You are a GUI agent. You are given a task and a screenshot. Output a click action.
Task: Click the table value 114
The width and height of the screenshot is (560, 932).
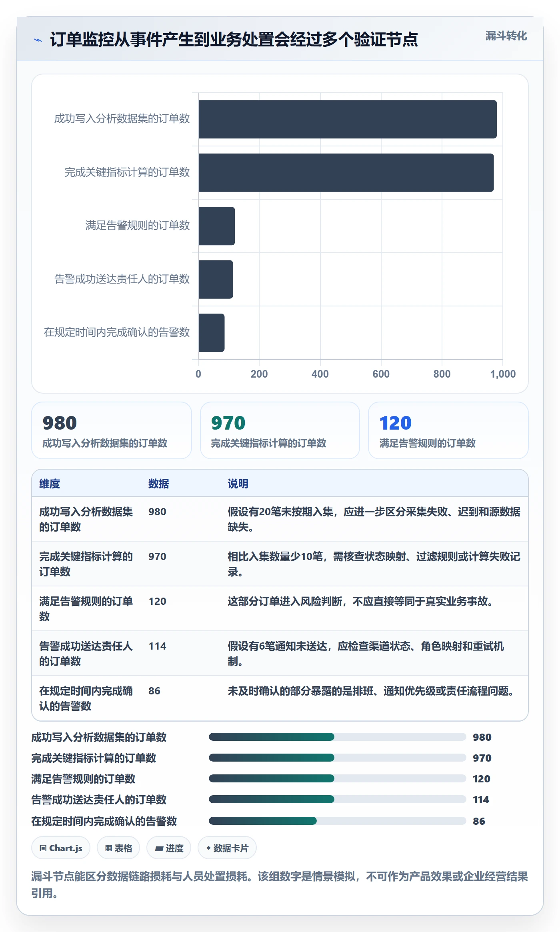[x=157, y=646]
